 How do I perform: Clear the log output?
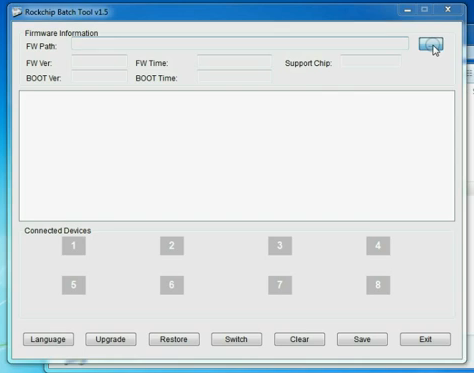tap(299, 339)
